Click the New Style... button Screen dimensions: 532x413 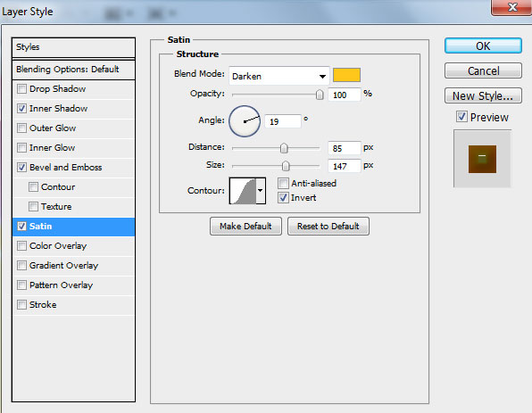coord(483,96)
